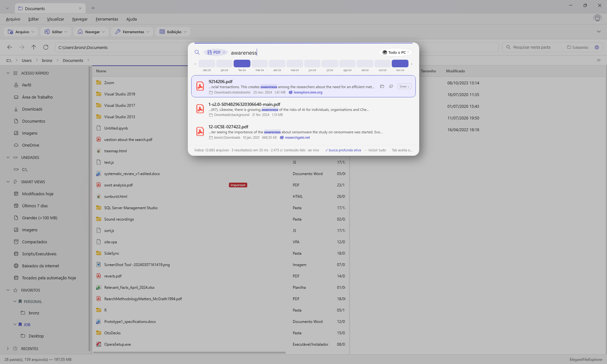Collapse the SMART VIEWS section
This screenshot has height=364, width=607.
click(x=8, y=182)
